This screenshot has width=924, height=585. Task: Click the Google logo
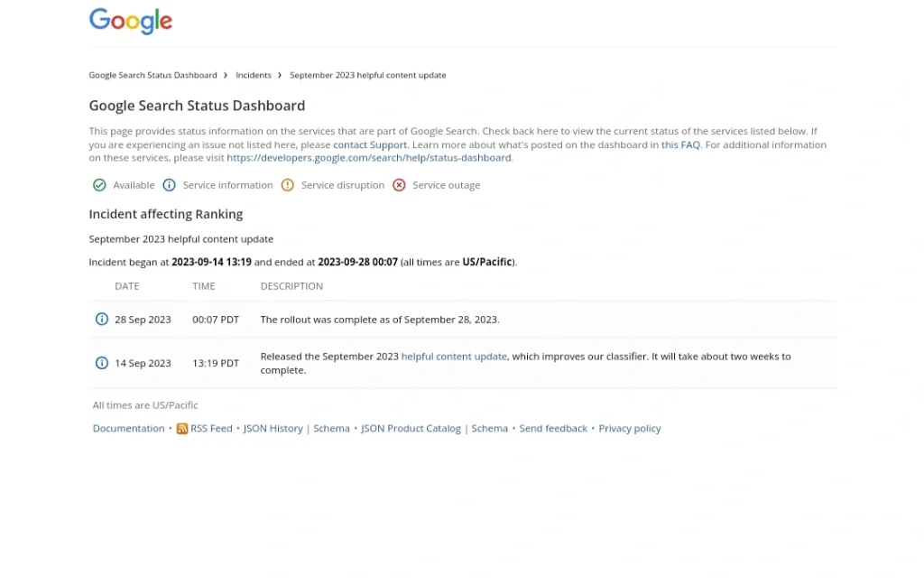[131, 22]
